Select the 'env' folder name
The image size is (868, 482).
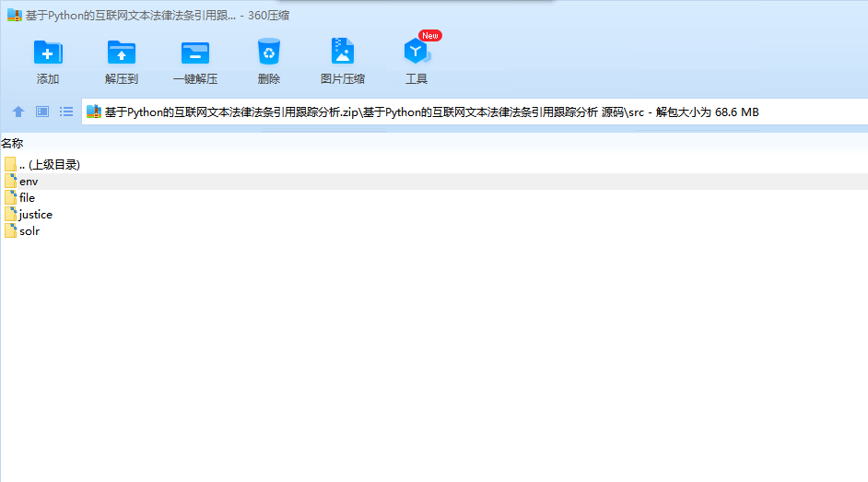coord(29,182)
